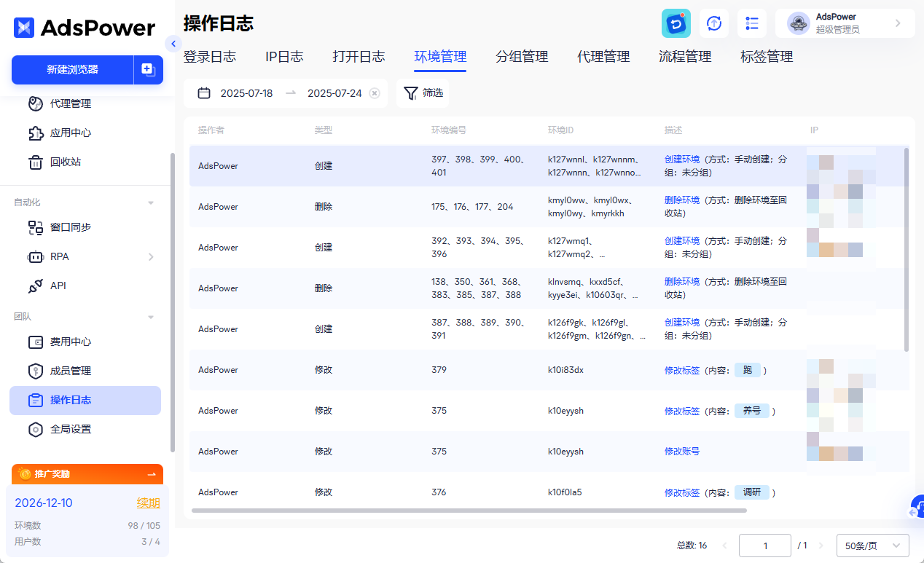This screenshot has width=924, height=563.
Task: Switch to the IP日志 tab
Action: [x=284, y=57]
